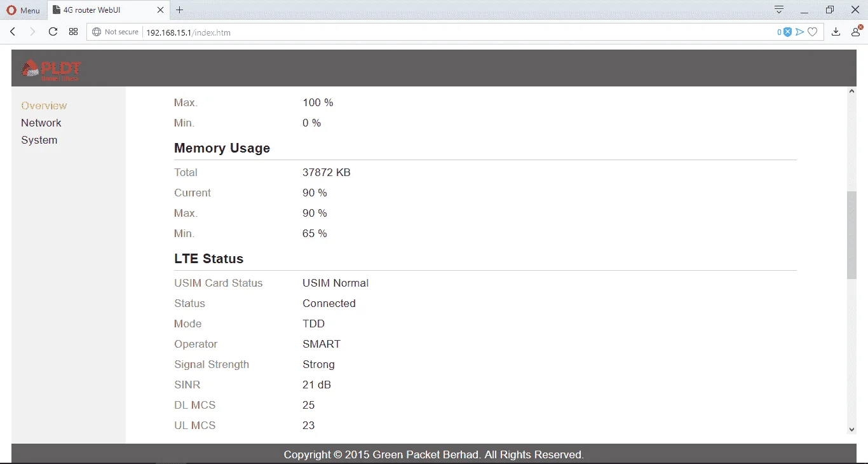The width and height of the screenshot is (868, 464).
Task: Click the Mode label
Action: tap(188, 324)
